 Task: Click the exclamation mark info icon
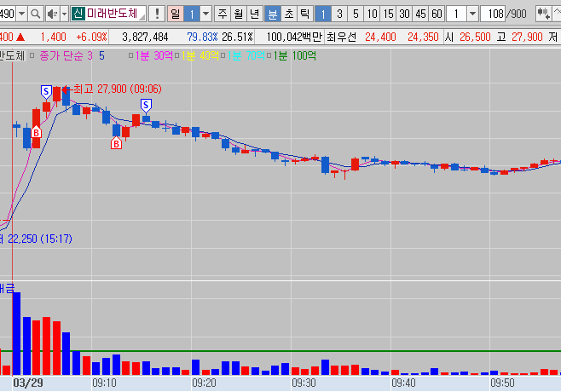pos(158,14)
